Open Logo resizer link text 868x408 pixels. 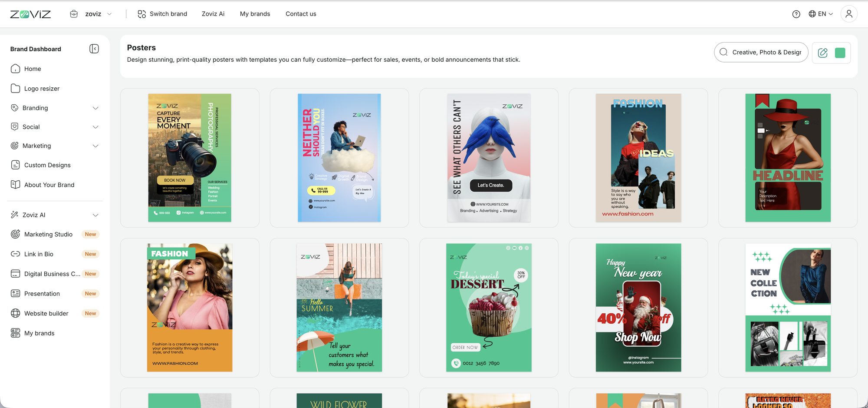click(x=42, y=89)
